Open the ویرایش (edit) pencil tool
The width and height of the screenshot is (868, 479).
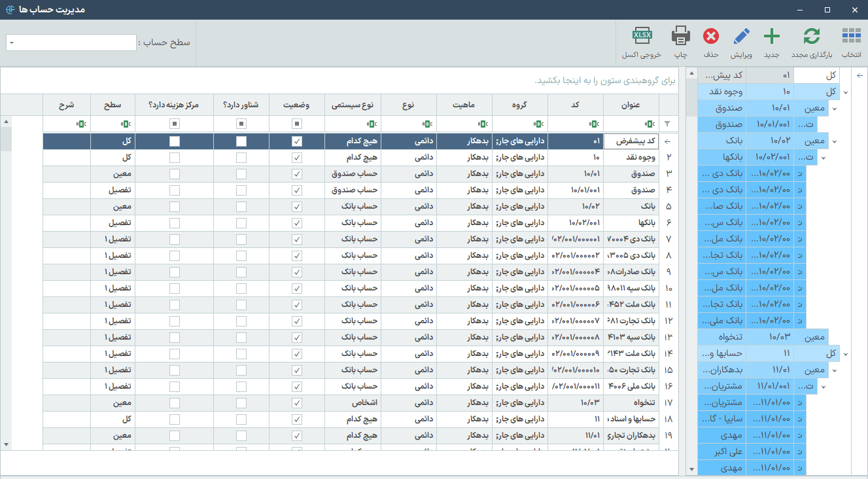point(742,43)
